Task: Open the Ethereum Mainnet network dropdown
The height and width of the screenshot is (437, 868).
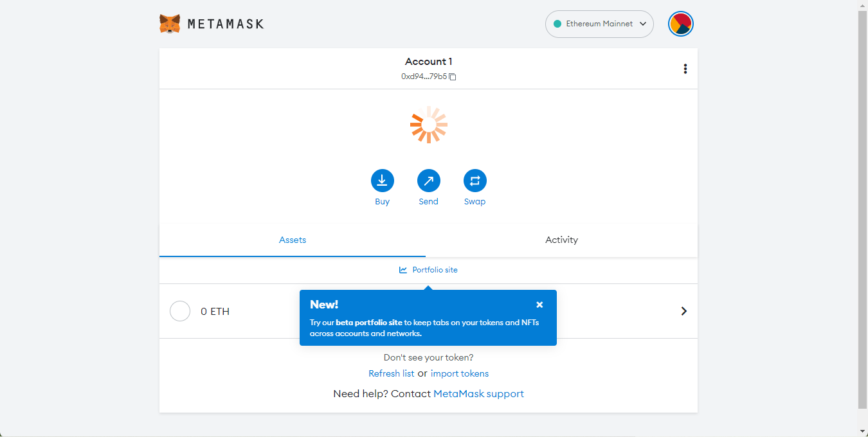Action: [599, 24]
